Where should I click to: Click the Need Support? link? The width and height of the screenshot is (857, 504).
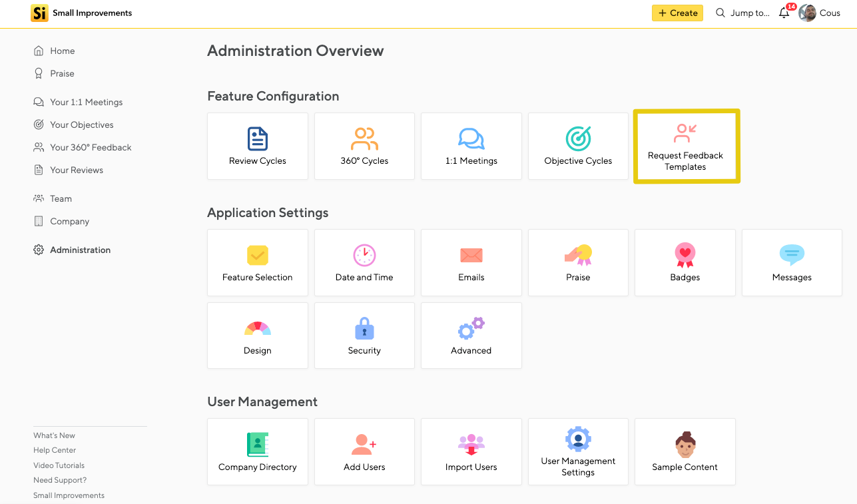click(x=60, y=480)
